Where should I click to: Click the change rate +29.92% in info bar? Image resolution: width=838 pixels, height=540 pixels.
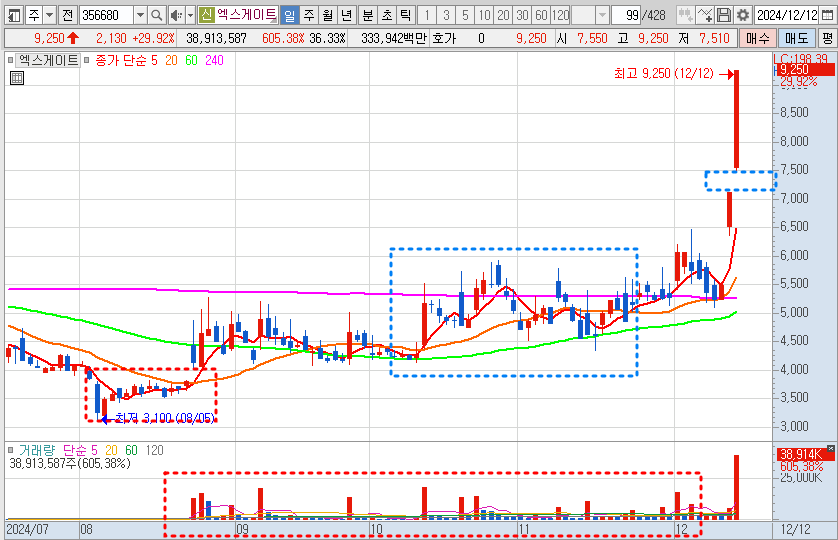pyautogui.click(x=153, y=38)
